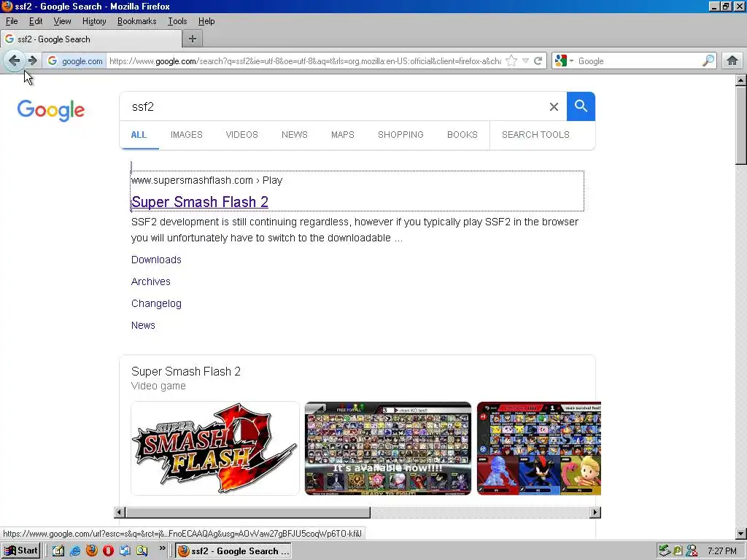Image resolution: width=747 pixels, height=560 pixels.
Task: Open the Help menu
Action: click(x=206, y=21)
